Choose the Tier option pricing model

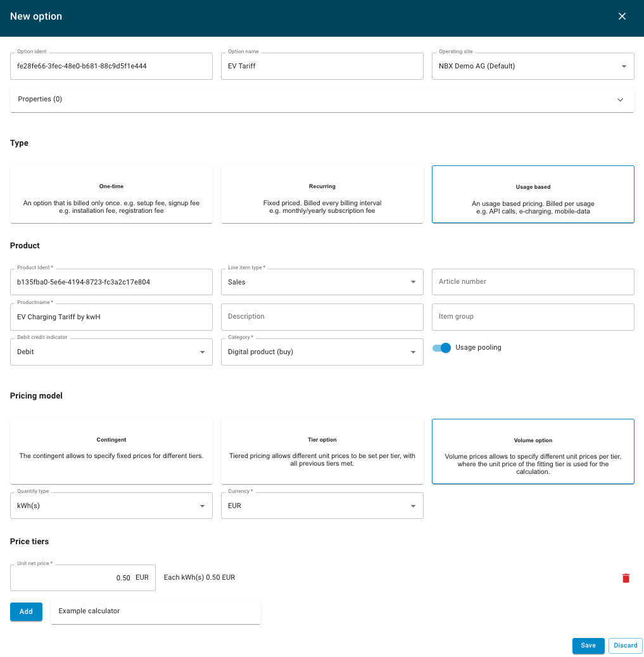322,451
